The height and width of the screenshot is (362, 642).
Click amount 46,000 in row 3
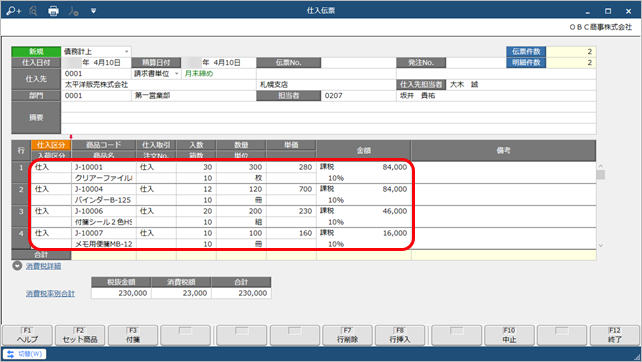[395, 211]
